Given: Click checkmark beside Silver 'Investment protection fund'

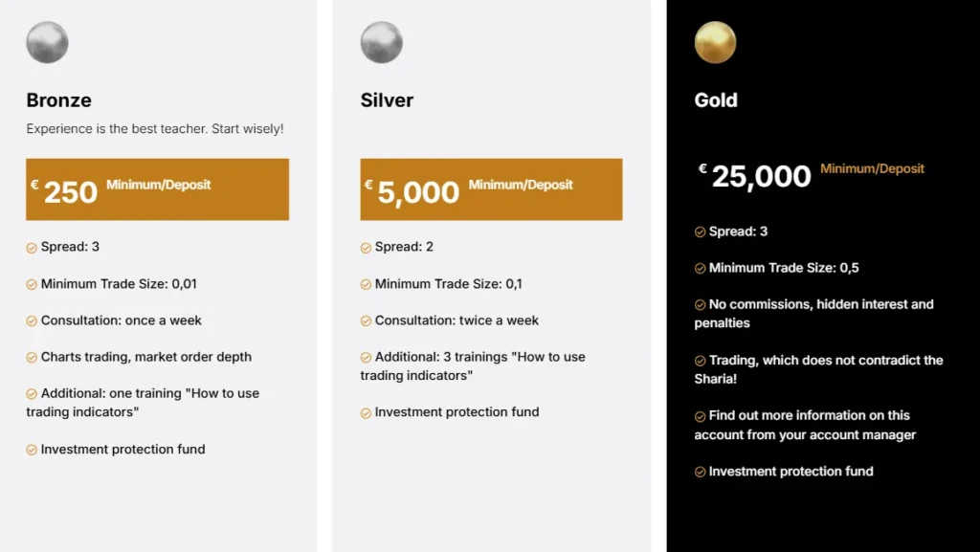Looking at the screenshot, I should coord(366,413).
